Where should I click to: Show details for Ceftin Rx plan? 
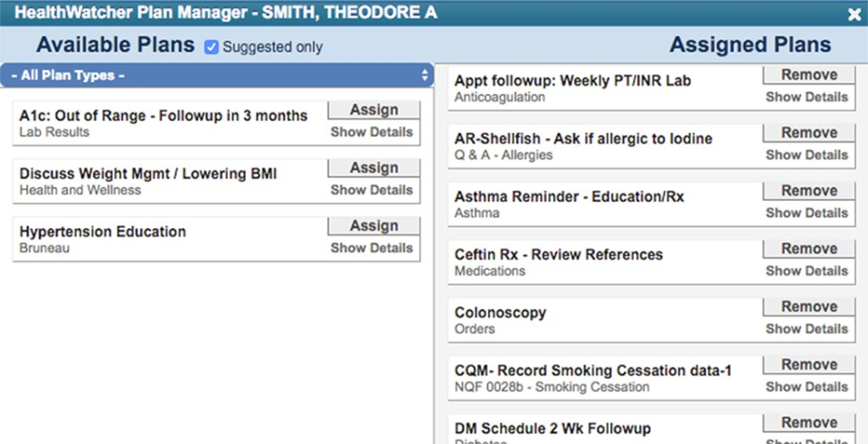tap(807, 270)
